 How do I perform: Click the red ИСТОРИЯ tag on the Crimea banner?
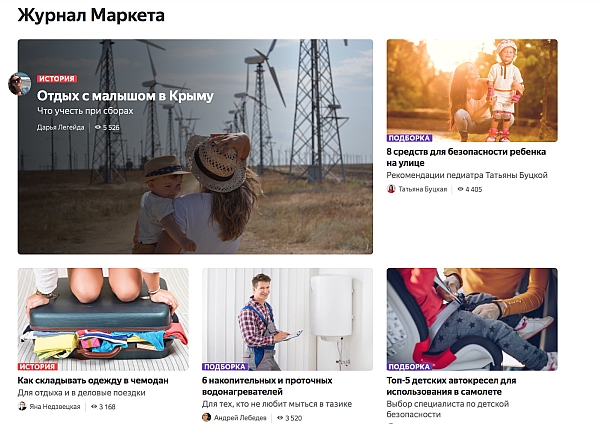coord(57,78)
